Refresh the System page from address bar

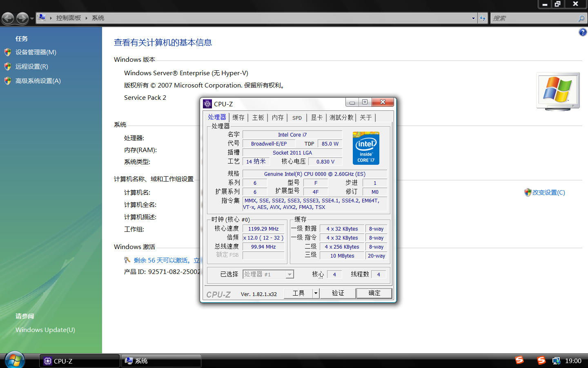click(x=483, y=18)
